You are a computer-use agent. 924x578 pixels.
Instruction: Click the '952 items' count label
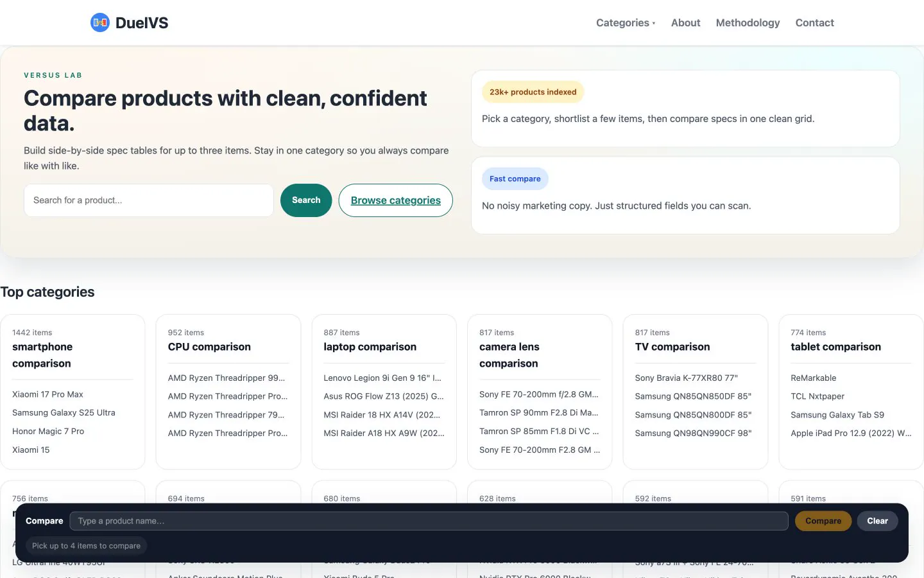click(x=186, y=333)
